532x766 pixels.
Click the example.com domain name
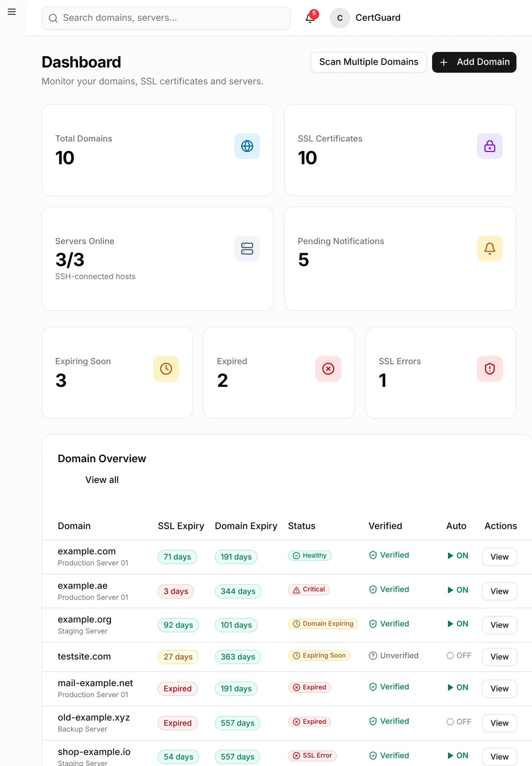(87, 551)
